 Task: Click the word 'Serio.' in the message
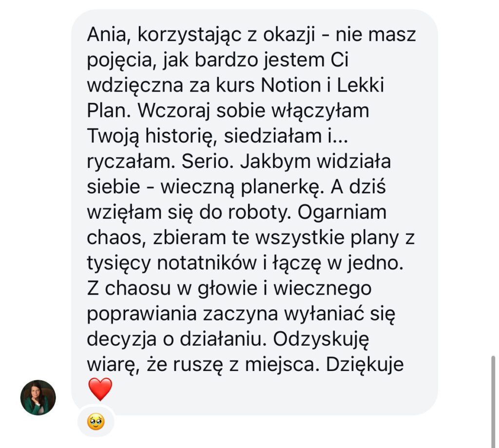point(205,162)
